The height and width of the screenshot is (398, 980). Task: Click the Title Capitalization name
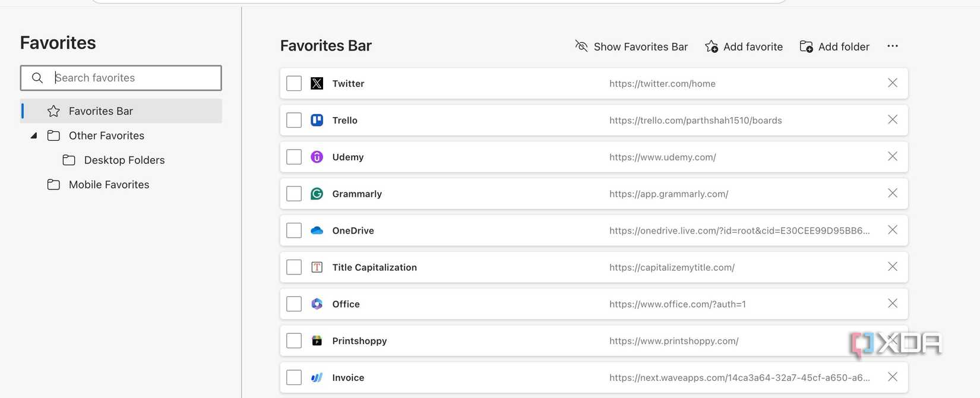375,268
